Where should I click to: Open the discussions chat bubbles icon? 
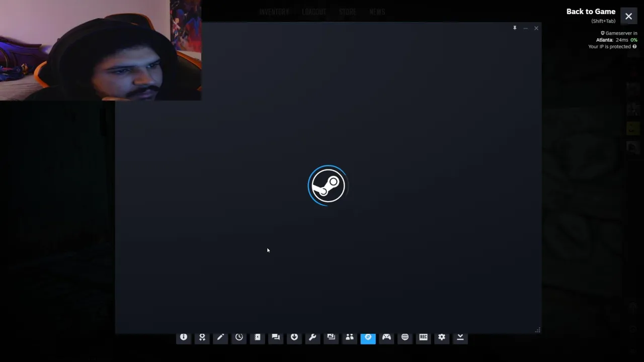click(x=276, y=337)
